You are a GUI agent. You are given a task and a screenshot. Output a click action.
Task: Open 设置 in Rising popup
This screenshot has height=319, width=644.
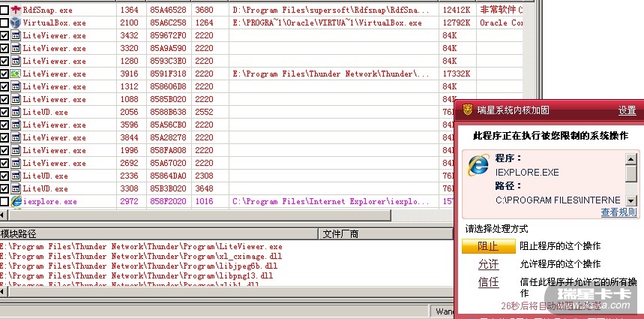tap(628, 110)
